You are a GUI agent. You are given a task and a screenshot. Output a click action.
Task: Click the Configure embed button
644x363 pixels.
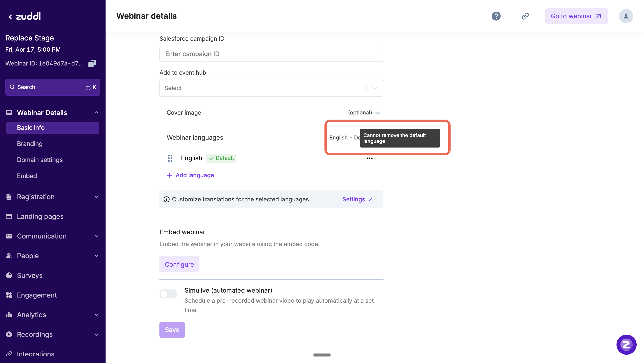[x=179, y=264]
